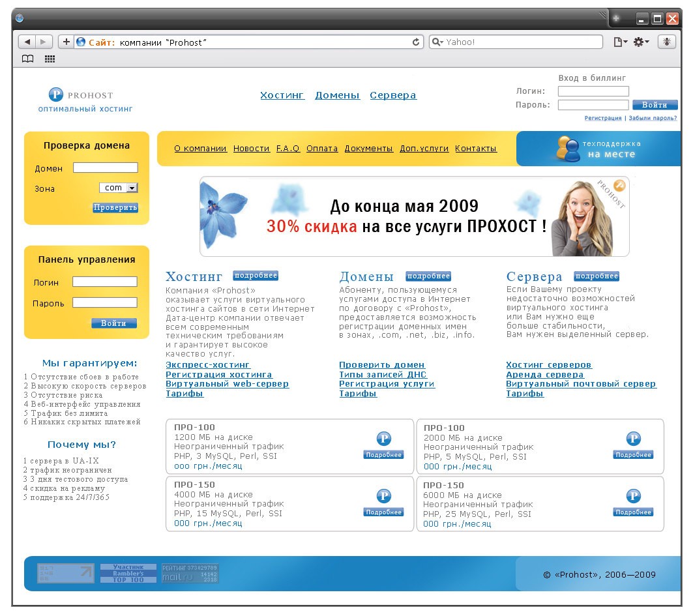Focus the Домен input in Проверка домена

click(x=106, y=168)
